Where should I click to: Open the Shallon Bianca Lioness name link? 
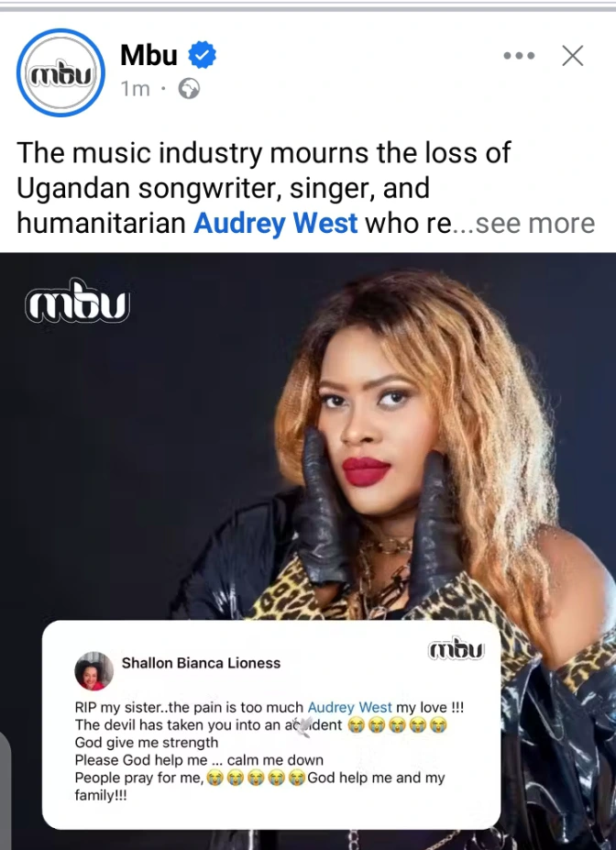(x=201, y=663)
